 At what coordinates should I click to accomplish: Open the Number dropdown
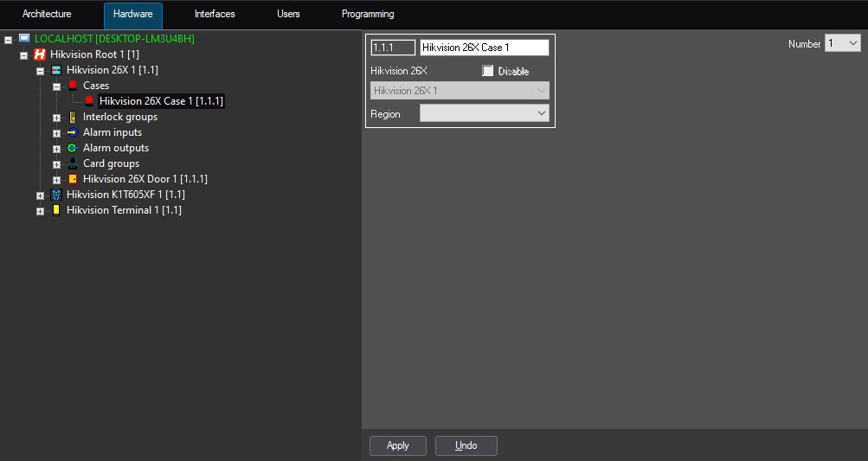pyautogui.click(x=843, y=43)
